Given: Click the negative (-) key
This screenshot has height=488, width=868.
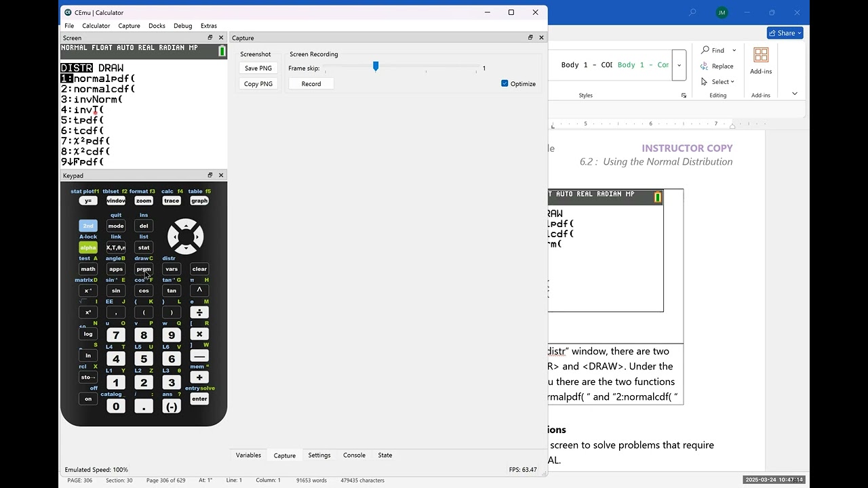Looking at the screenshot, I should click(172, 407).
